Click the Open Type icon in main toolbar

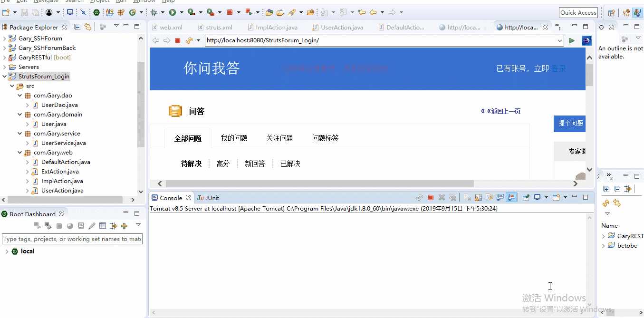[x=269, y=12]
